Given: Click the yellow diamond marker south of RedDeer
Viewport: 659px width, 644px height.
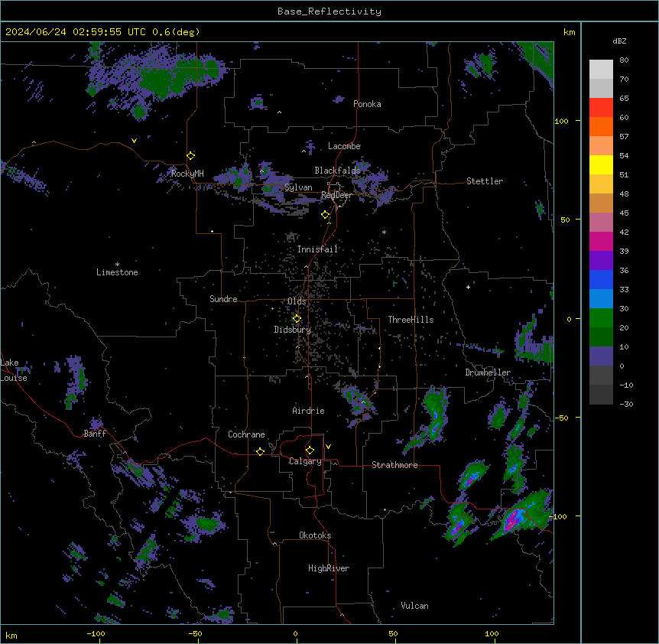Looking at the screenshot, I should pyautogui.click(x=326, y=215).
